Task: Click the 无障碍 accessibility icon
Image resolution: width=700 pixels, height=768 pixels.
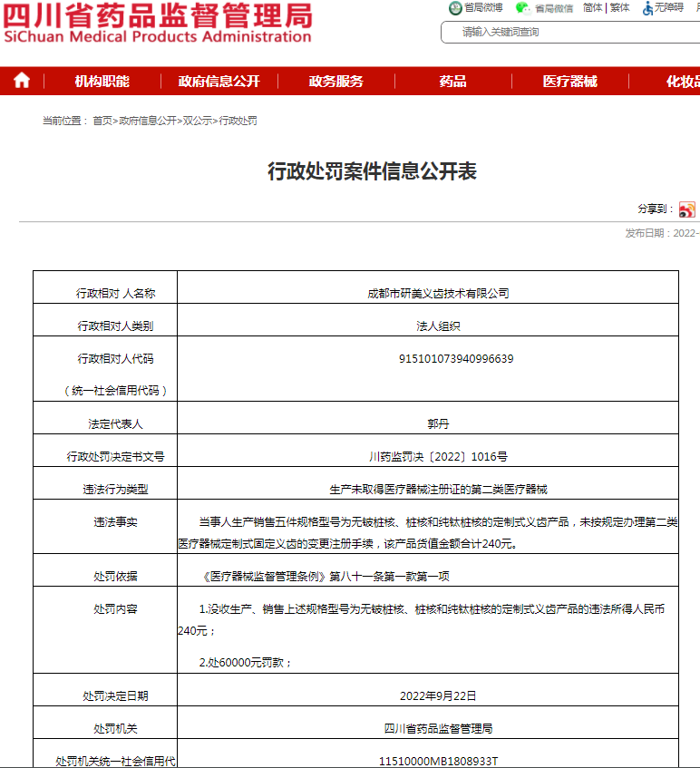Action: coord(647,8)
